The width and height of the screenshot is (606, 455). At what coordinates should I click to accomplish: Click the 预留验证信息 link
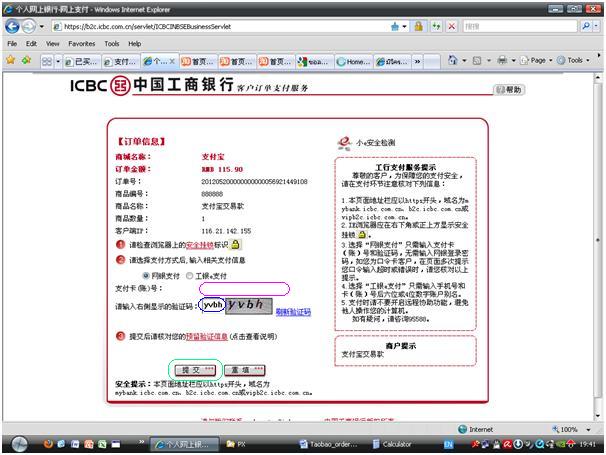pos(206,337)
